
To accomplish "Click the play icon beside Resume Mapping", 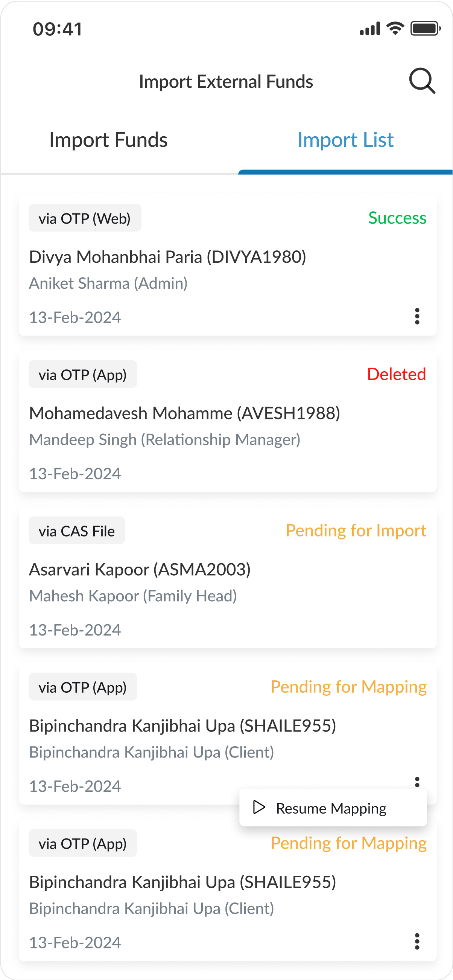I will pyautogui.click(x=259, y=807).
